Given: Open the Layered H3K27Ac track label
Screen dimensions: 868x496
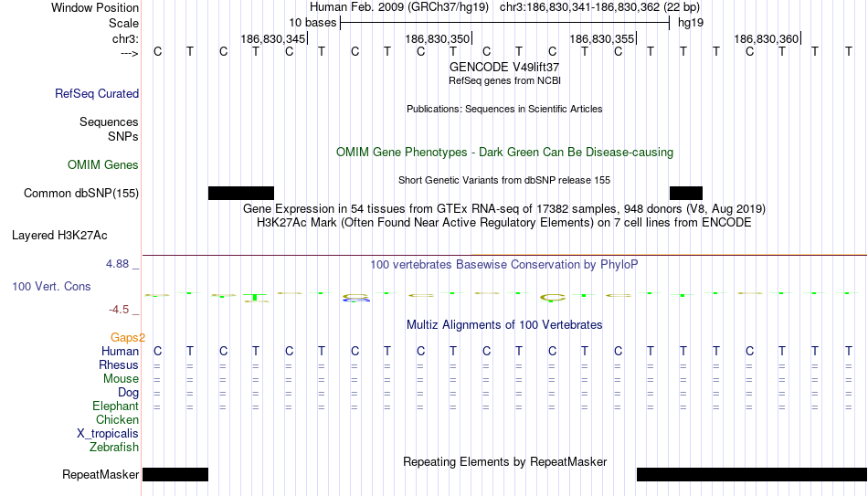Looking at the screenshot, I should pyautogui.click(x=59, y=236).
